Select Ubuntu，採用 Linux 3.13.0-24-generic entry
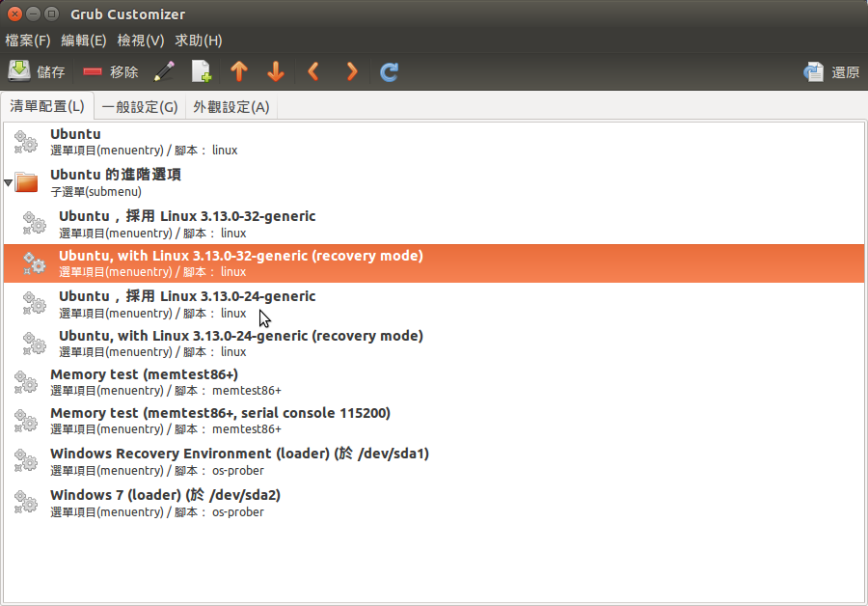This screenshot has width=868, height=606. [434, 304]
